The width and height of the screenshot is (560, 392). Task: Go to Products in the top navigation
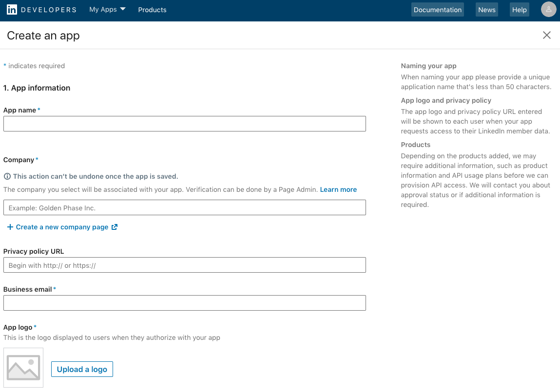coord(152,10)
